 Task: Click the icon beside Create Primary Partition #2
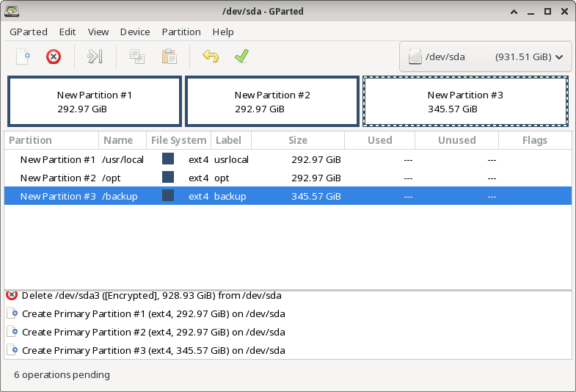[x=12, y=332]
